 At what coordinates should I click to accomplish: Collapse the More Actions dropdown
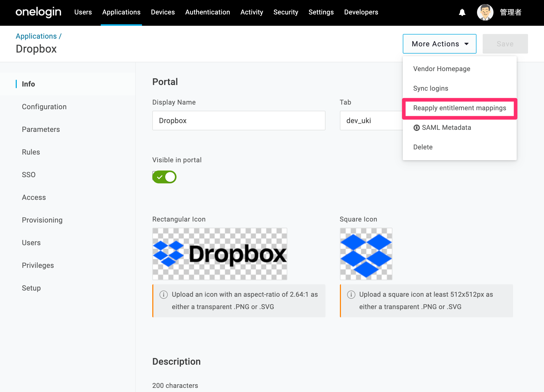(439, 44)
